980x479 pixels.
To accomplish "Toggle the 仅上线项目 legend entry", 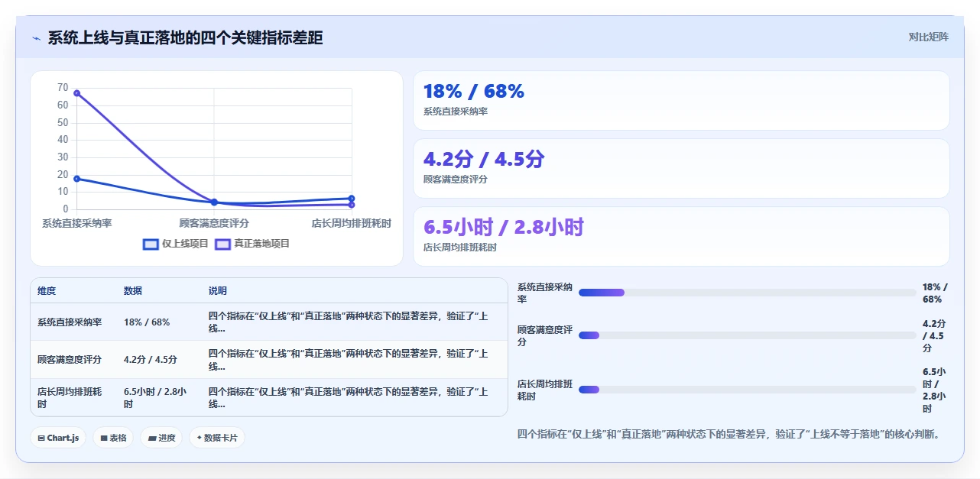I will 176,244.
